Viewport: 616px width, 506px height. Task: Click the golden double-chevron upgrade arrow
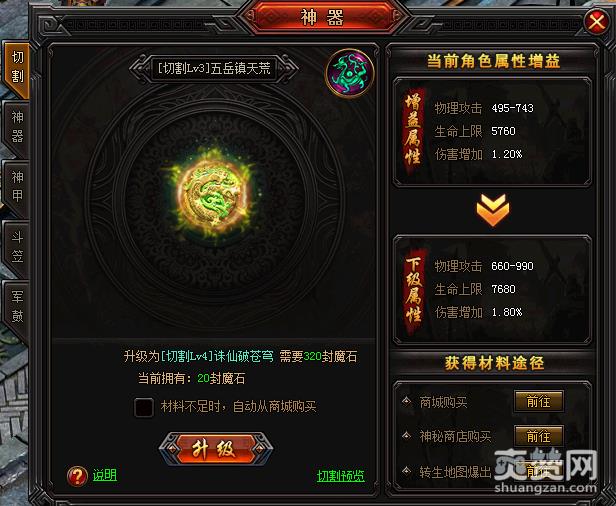(493, 210)
